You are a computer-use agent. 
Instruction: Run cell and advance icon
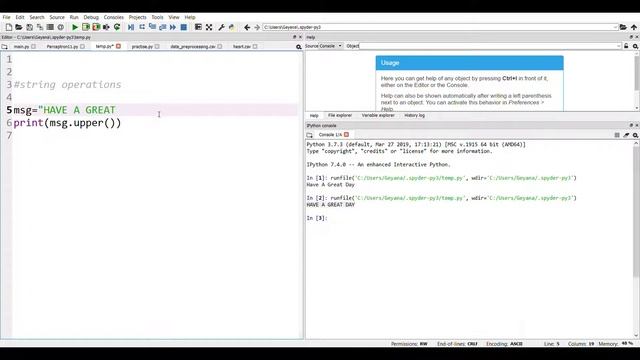click(96, 27)
